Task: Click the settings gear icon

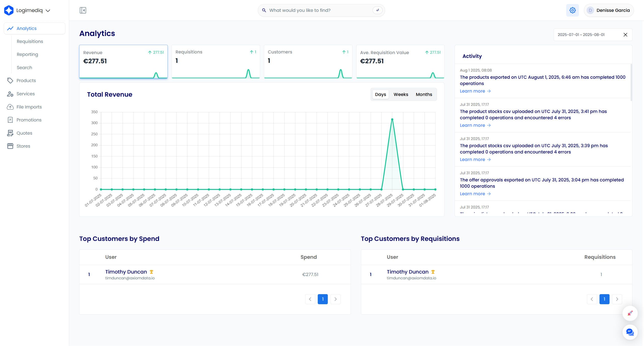Action: pyautogui.click(x=572, y=10)
